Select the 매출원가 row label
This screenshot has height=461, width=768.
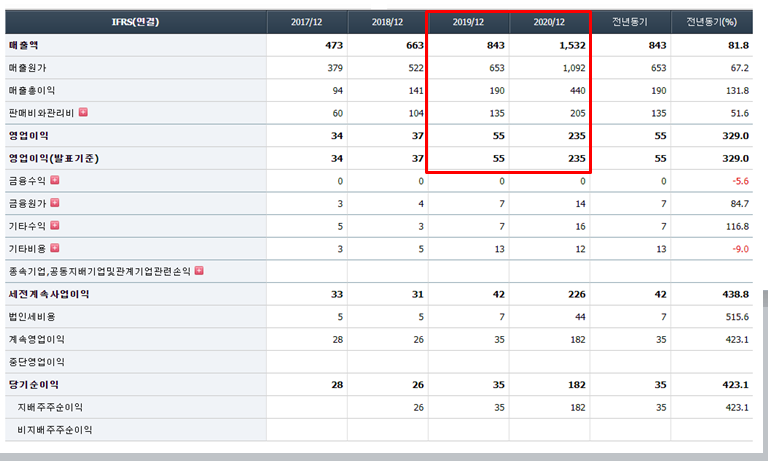click(x=27, y=68)
